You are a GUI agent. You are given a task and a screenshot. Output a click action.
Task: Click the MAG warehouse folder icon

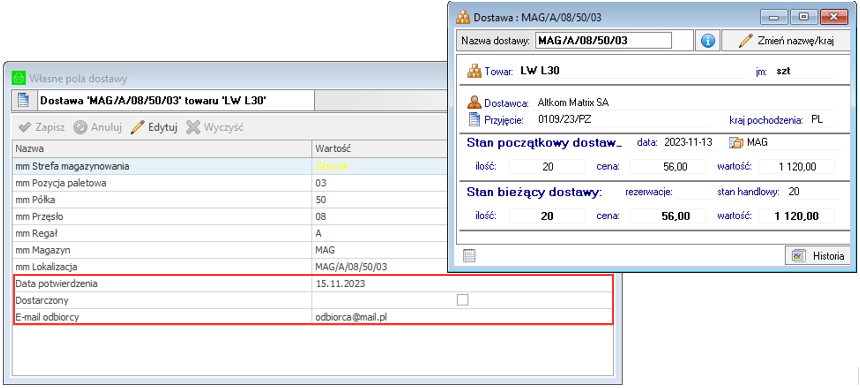pos(735,143)
